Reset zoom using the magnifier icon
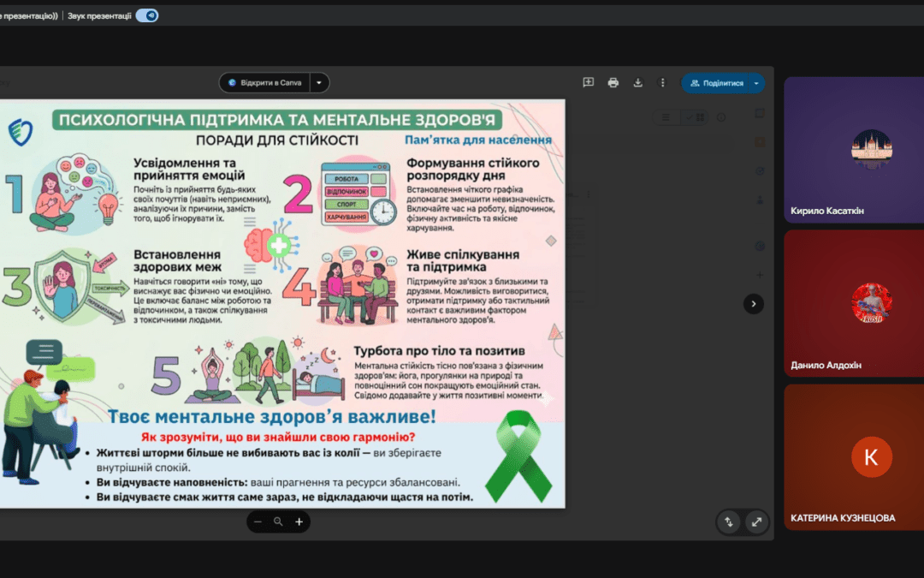 (x=278, y=521)
